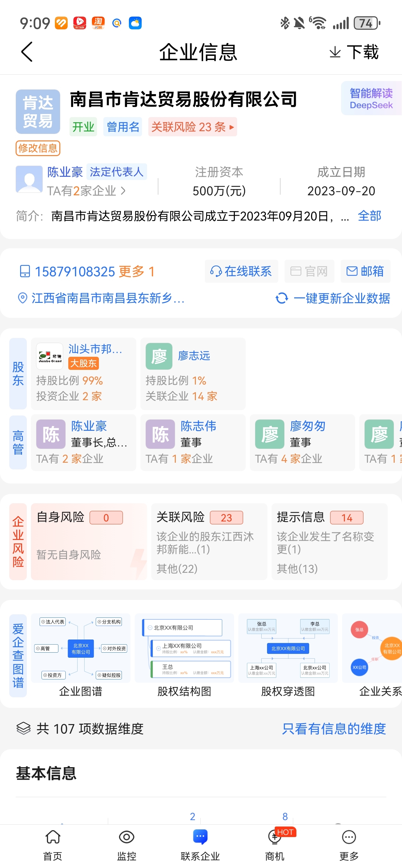Open 汕头市邦 shareholder logo
The image size is (402, 868).
pyautogui.click(x=49, y=356)
